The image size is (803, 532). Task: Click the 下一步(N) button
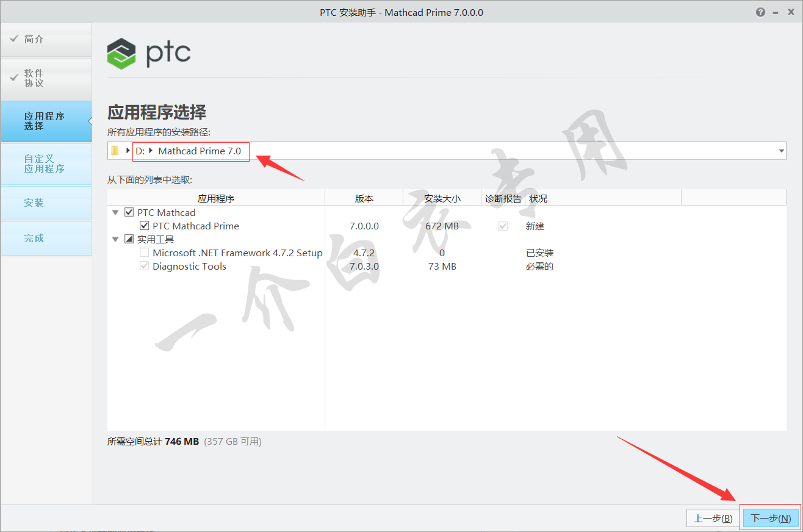coord(771,518)
